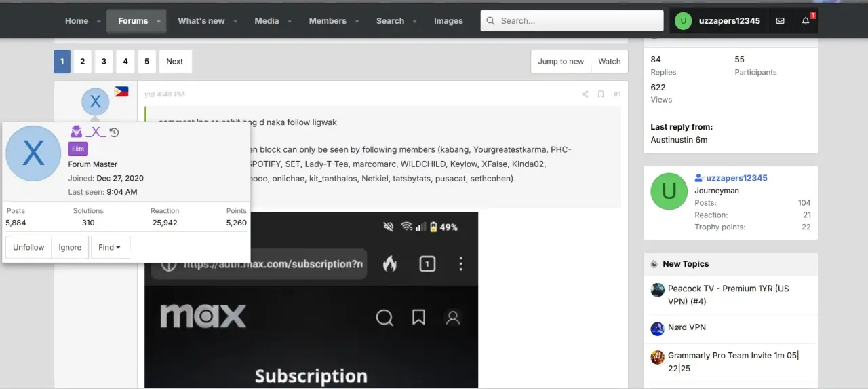Open the Nørd VPN thread avatar icon

coord(657,329)
